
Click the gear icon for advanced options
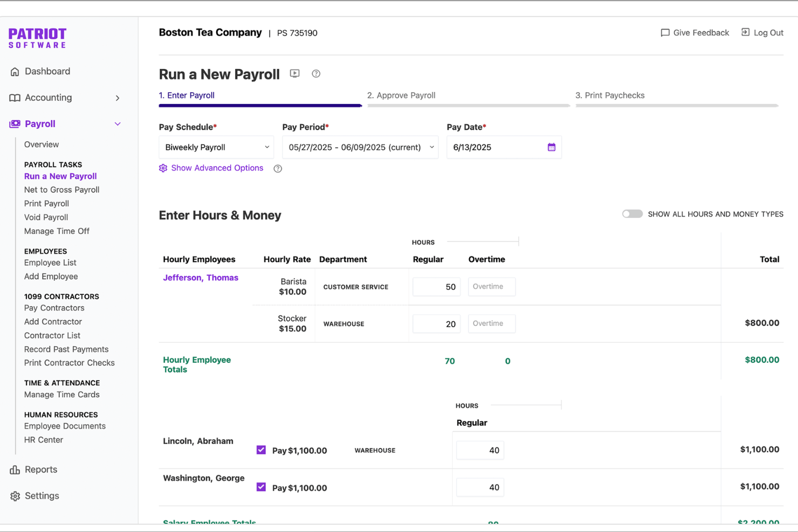[163, 168]
